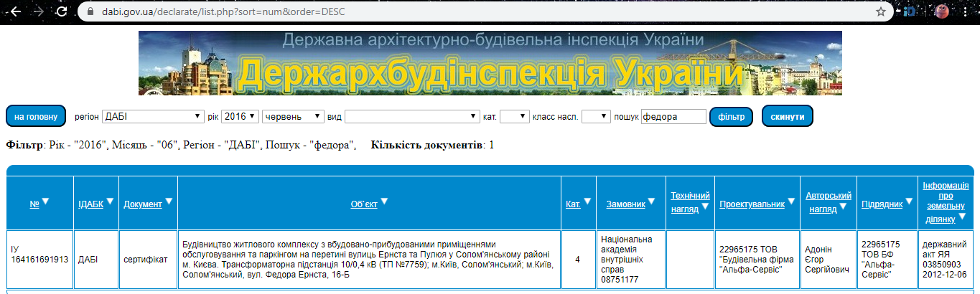Apply filter with фільтр button
The image size is (980, 294).
pyautogui.click(x=731, y=116)
